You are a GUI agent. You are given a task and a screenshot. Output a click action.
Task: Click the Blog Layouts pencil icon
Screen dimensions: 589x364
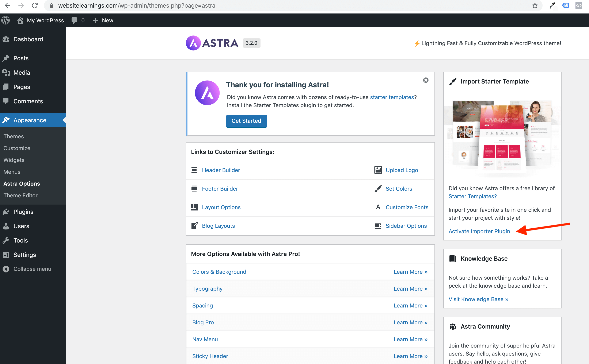[194, 226]
